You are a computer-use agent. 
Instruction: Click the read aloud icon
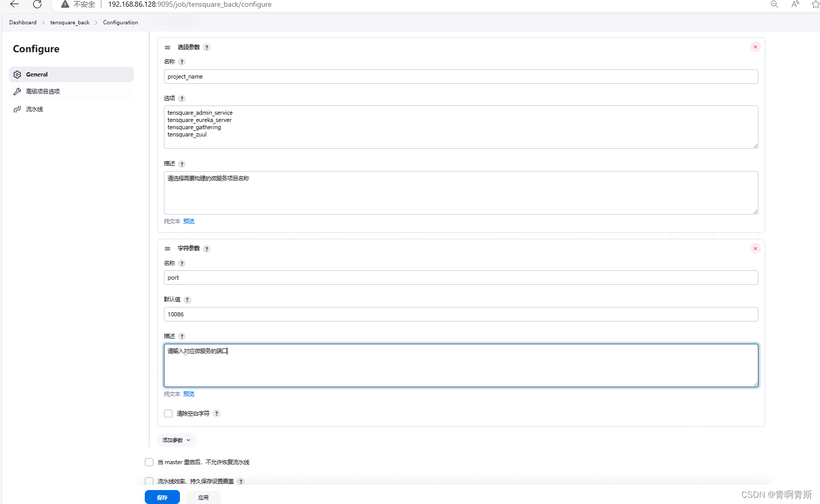pos(795,4)
